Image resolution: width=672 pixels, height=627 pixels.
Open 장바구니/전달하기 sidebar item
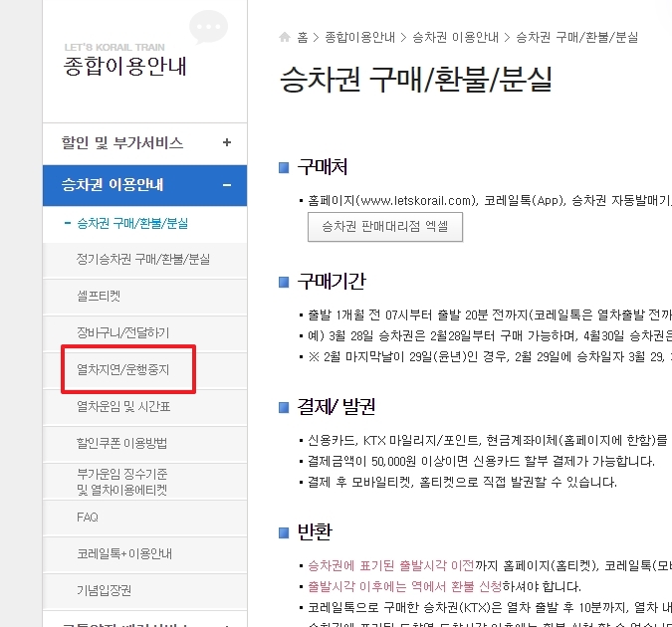(122, 332)
